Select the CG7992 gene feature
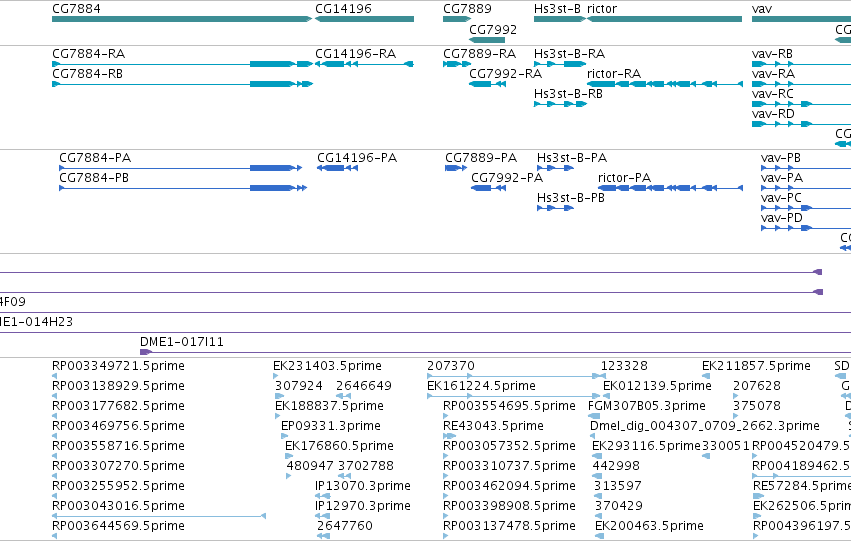The height and width of the screenshot is (541, 851). click(x=487, y=40)
